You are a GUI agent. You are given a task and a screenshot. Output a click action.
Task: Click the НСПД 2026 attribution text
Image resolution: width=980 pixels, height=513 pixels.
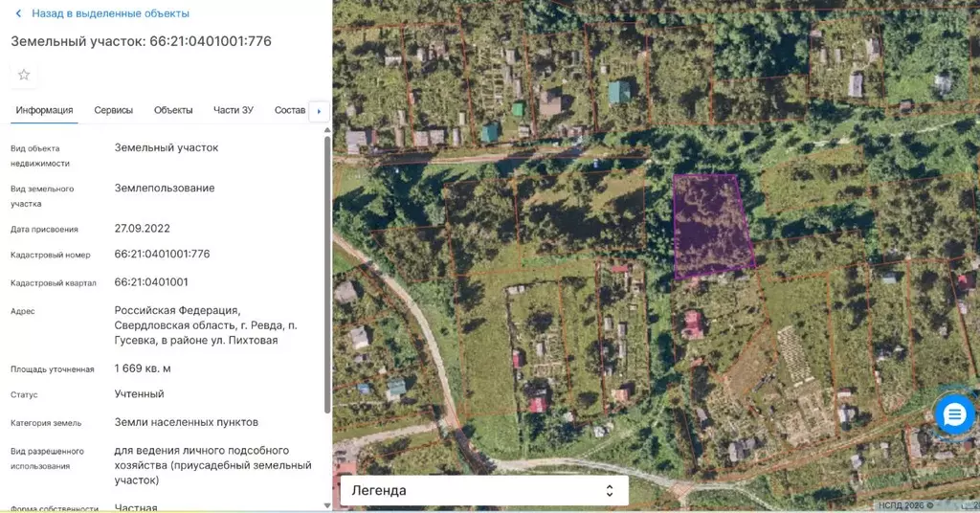point(905,505)
